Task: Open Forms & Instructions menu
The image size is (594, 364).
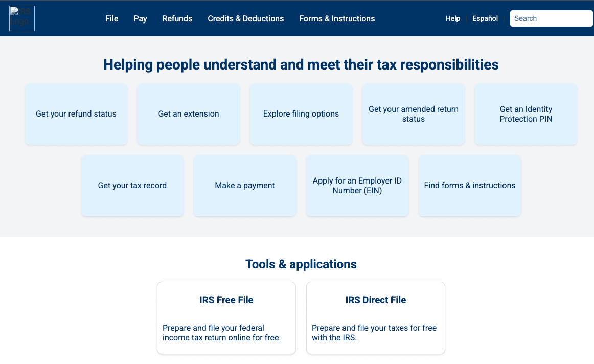Action: tap(337, 18)
